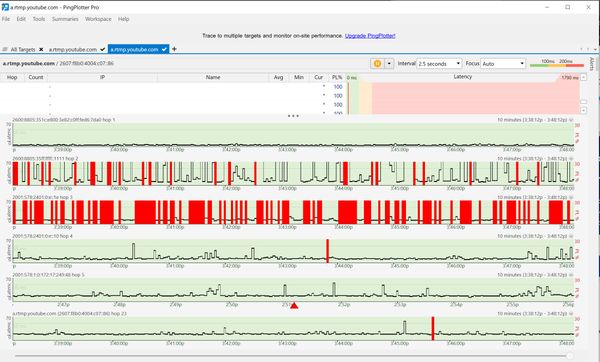The width and height of the screenshot is (600, 362).
Task: Click the scroll down arrow of the hop list
Action: click(x=584, y=111)
